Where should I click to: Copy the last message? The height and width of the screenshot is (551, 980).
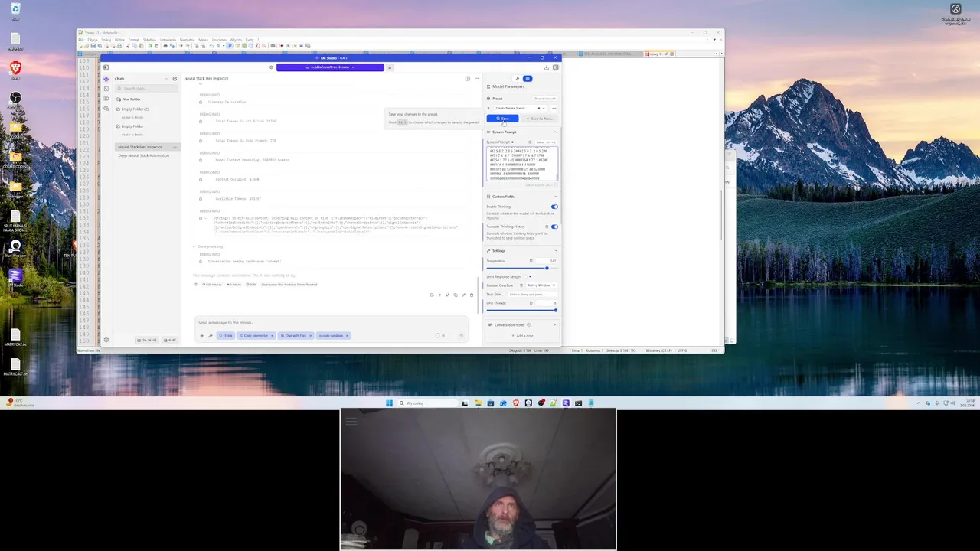click(456, 295)
